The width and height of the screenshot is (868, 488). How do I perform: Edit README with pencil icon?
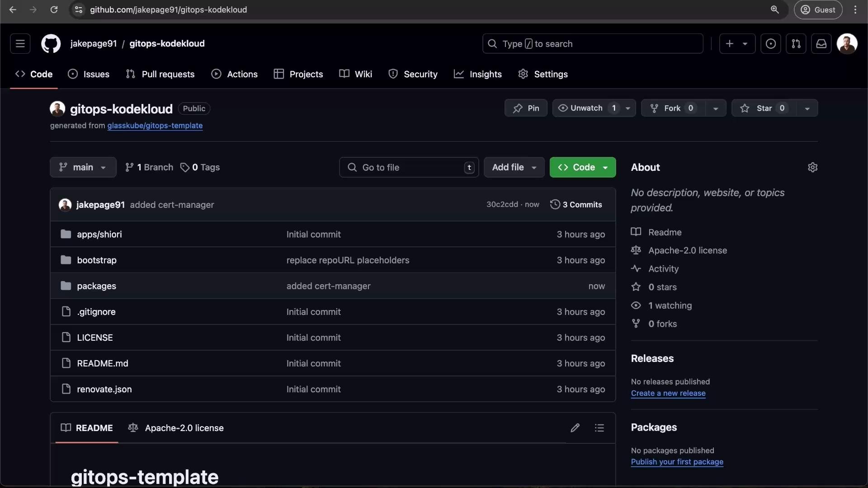(x=575, y=428)
